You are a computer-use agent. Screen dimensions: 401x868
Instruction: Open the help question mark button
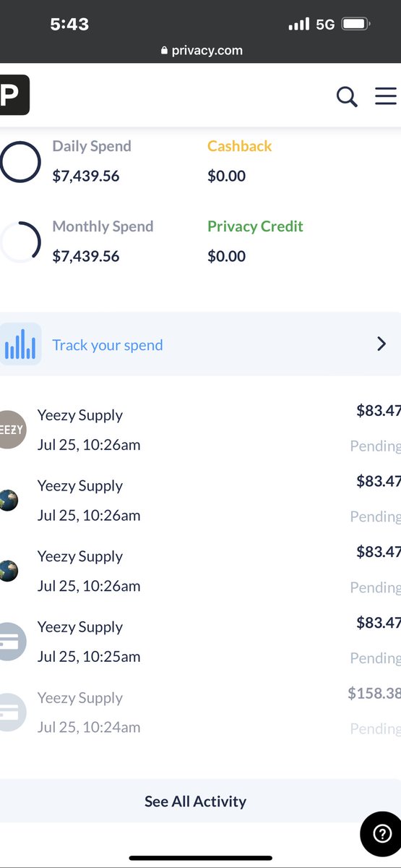(x=381, y=833)
